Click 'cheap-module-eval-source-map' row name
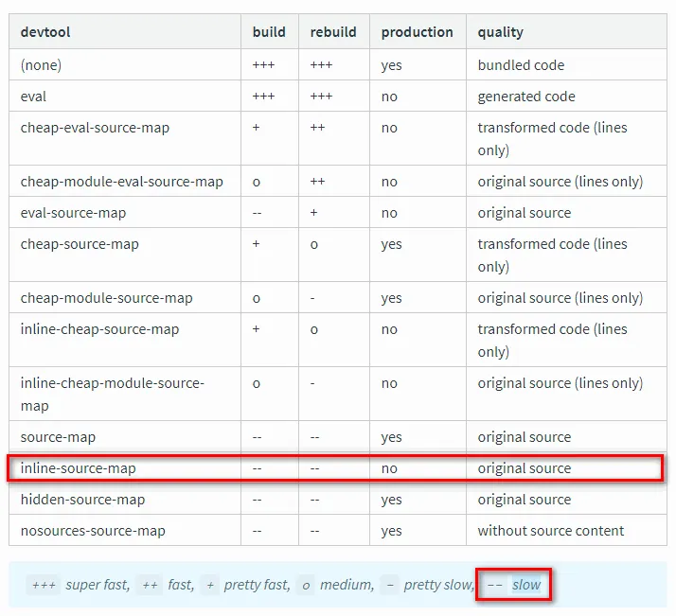The width and height of the screenshot is (676, 616). 121,182
